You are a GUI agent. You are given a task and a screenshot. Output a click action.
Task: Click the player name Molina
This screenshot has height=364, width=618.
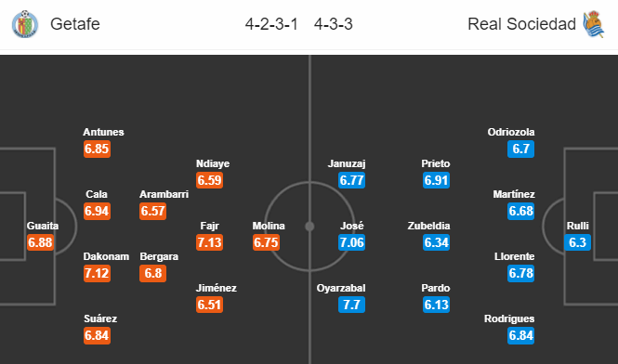pyautogui.click(x=269, y=226)
